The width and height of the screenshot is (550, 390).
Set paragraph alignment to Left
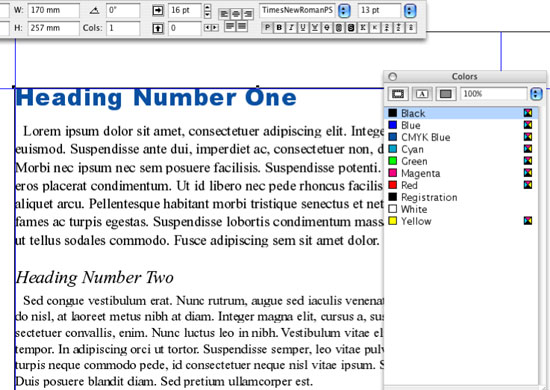(224, 14)
